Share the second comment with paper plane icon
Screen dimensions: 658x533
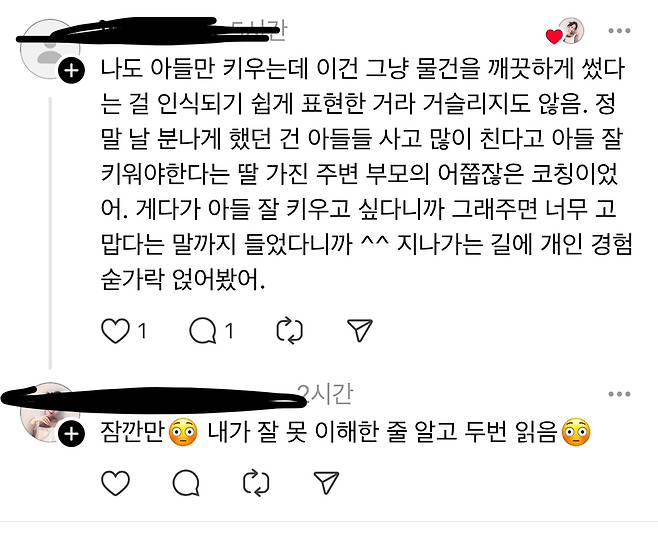pyautogui.click(x=326, y=482)
